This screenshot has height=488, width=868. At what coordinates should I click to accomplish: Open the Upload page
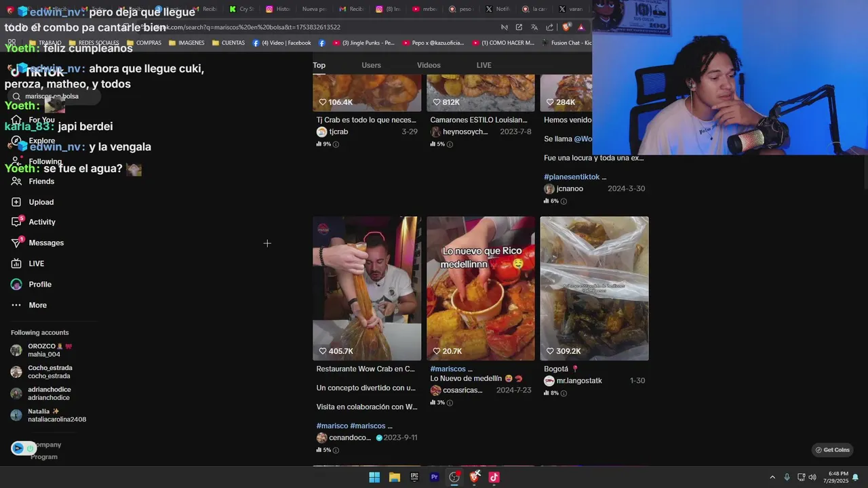pyautogui.click(x=33, y=202)
